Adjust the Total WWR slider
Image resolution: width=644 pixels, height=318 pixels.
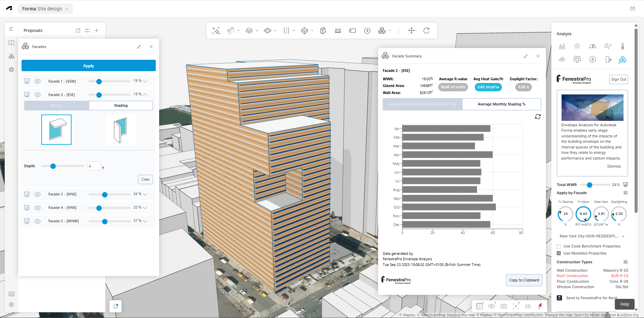[x=589, y=185]
